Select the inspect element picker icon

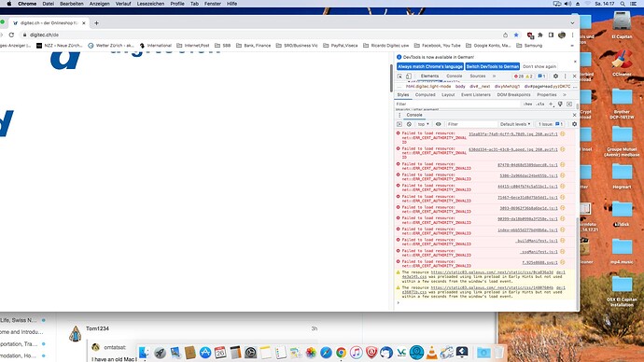click(399, 77)
